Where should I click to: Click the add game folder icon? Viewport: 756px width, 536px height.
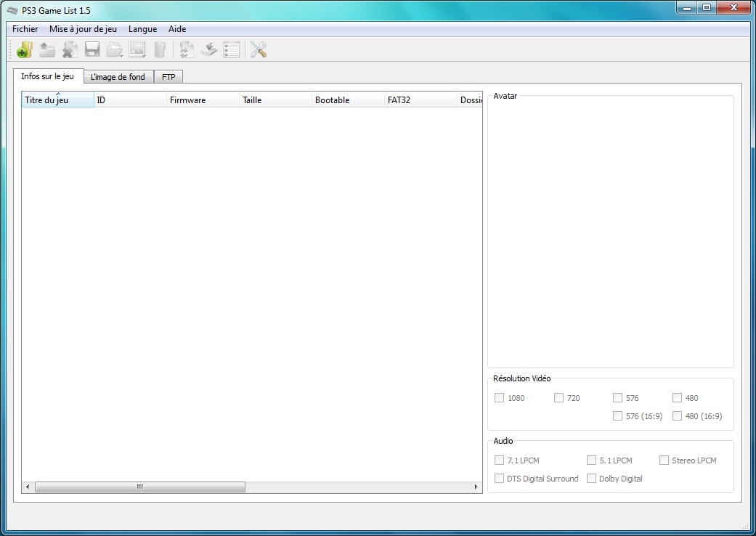[x=24, y=49]
